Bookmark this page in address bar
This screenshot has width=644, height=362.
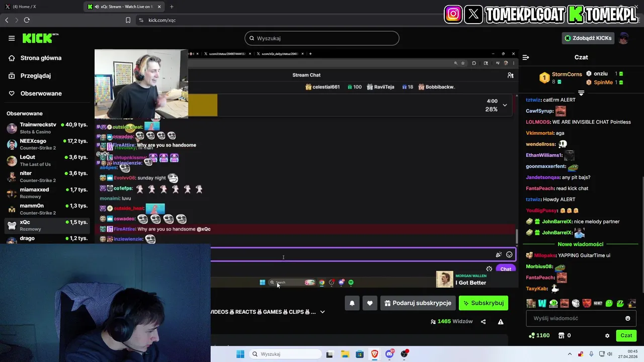click(x=128, y=20)
